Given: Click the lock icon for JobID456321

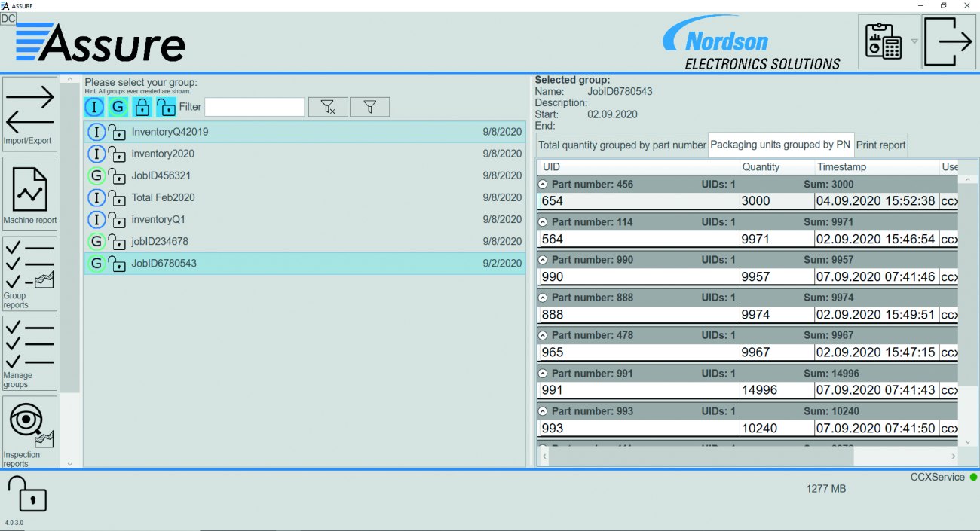Looking at the screenshot, I should pyautogui.click(x=117, y=176).
